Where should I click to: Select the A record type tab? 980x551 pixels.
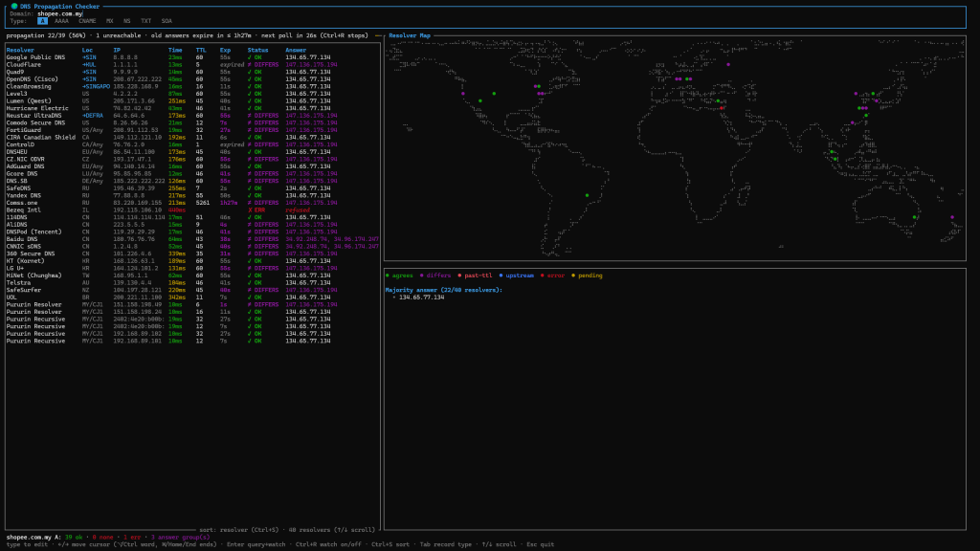click(x=42, y=21)
